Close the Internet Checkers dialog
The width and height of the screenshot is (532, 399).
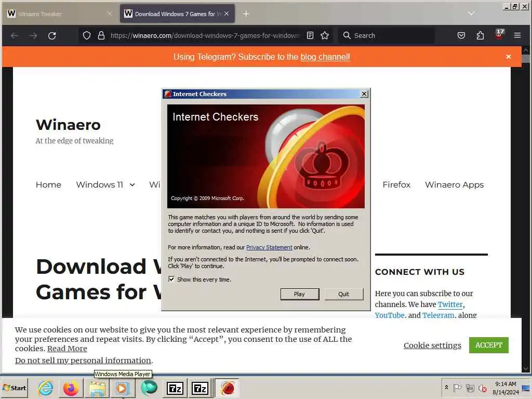click(x=364, y=94)
